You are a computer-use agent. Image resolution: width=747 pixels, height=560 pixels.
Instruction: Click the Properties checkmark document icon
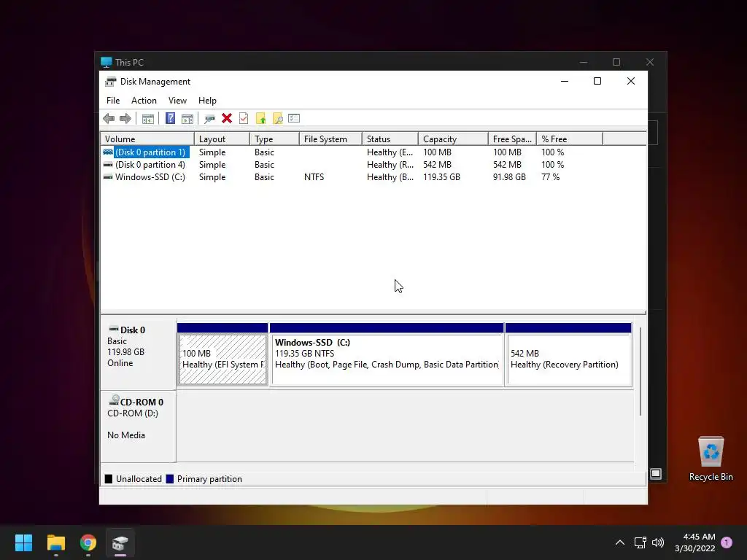click(244, 118)
